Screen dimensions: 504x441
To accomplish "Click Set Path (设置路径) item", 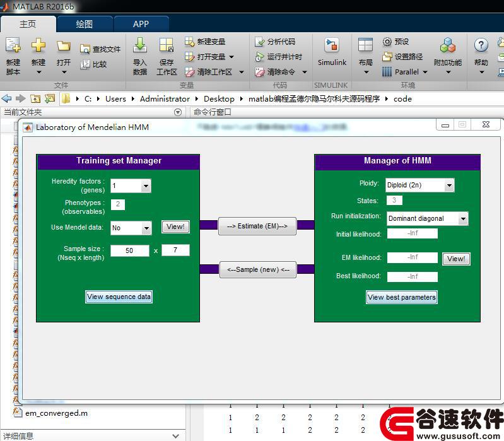I will (402, 57).
